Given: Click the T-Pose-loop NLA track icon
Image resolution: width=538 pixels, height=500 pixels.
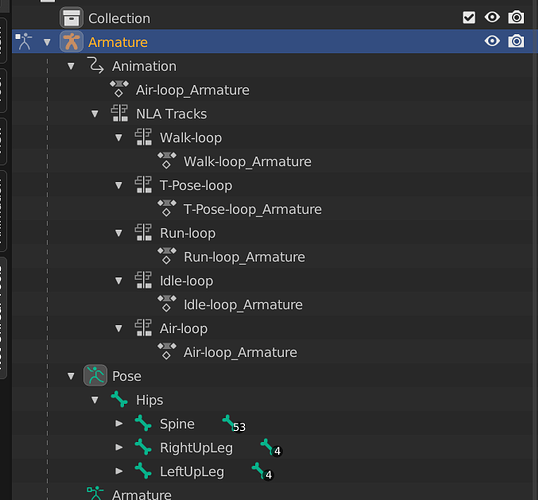Looking at the screenshot, I should pos(143,185).
